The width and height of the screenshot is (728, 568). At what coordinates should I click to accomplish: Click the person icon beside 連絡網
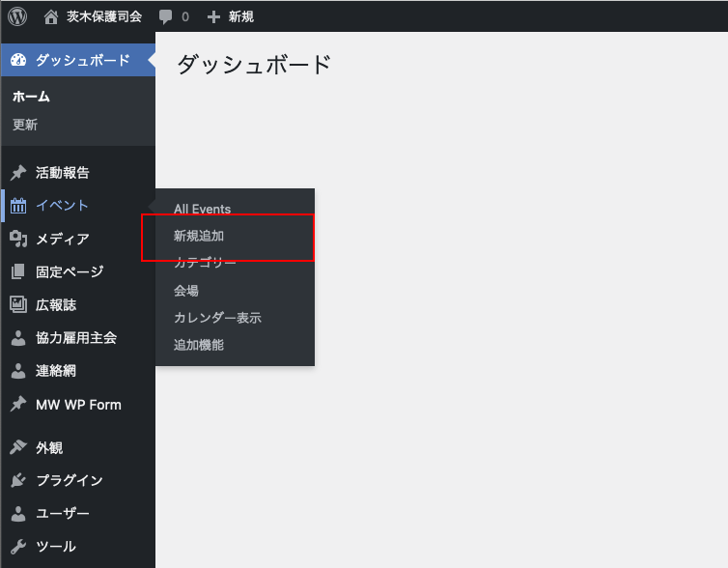coord(18,371)
